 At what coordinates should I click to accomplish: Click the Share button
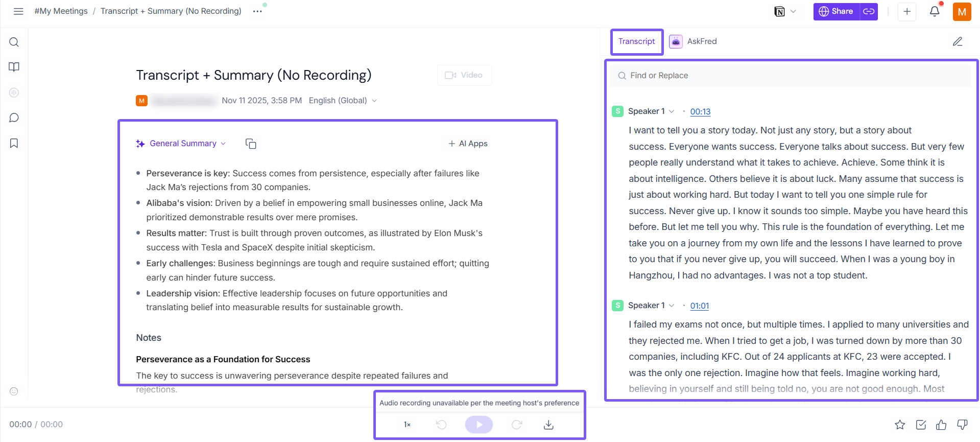coord(836,11)
